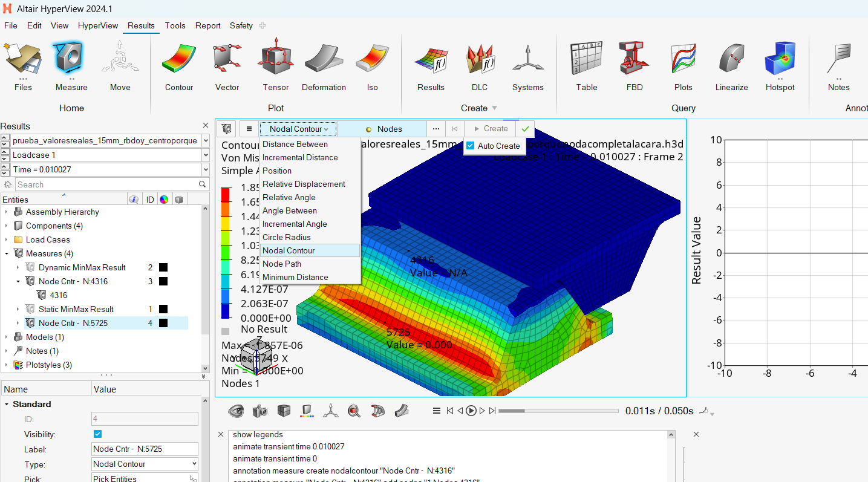Click the home icon beside Search box
Image resolution: width=868 pixels, height=482 pixels.
coord(8,184)
